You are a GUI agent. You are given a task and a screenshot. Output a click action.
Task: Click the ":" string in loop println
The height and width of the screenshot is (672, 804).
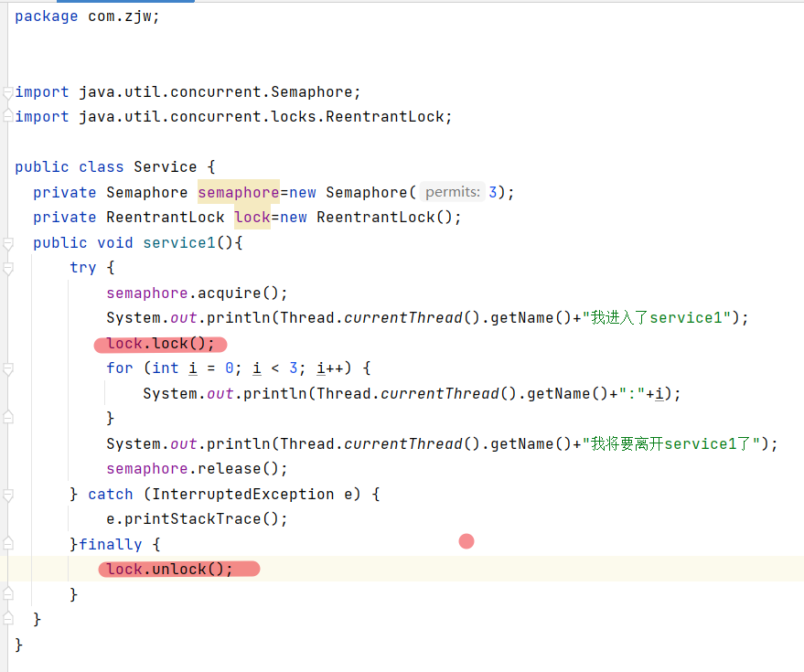(x=632, y=394)
